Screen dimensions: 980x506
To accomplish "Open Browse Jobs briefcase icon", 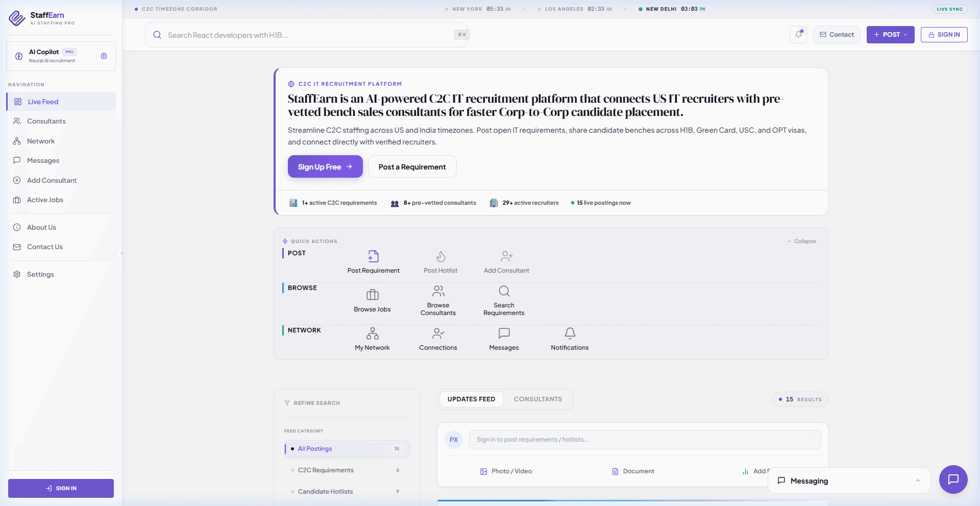I will tap(373, 295).
